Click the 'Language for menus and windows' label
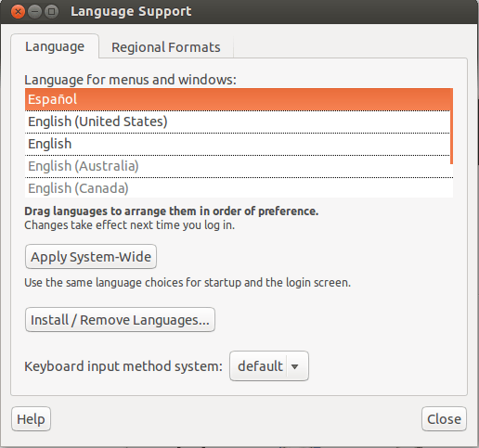 click(x=130, y=80)
